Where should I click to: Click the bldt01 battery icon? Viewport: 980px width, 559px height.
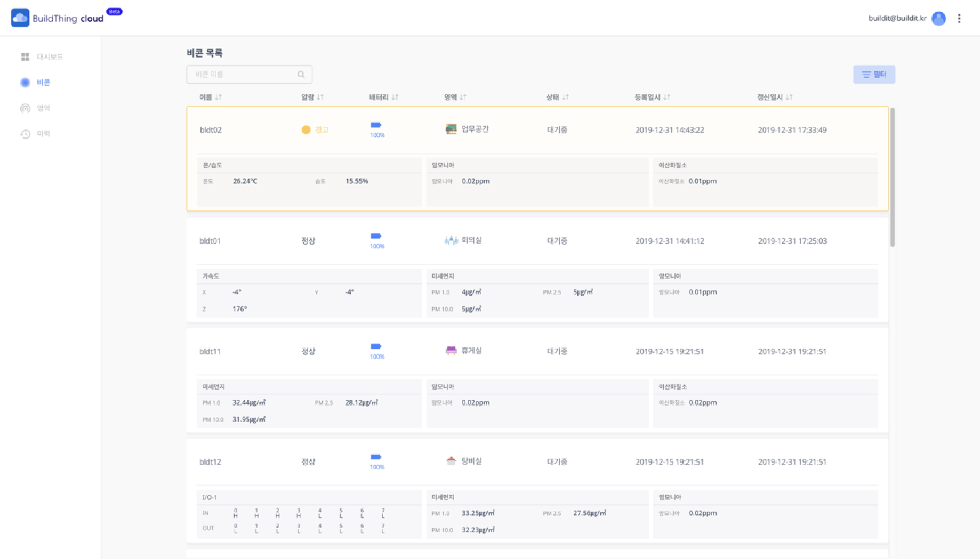[376, 236]
